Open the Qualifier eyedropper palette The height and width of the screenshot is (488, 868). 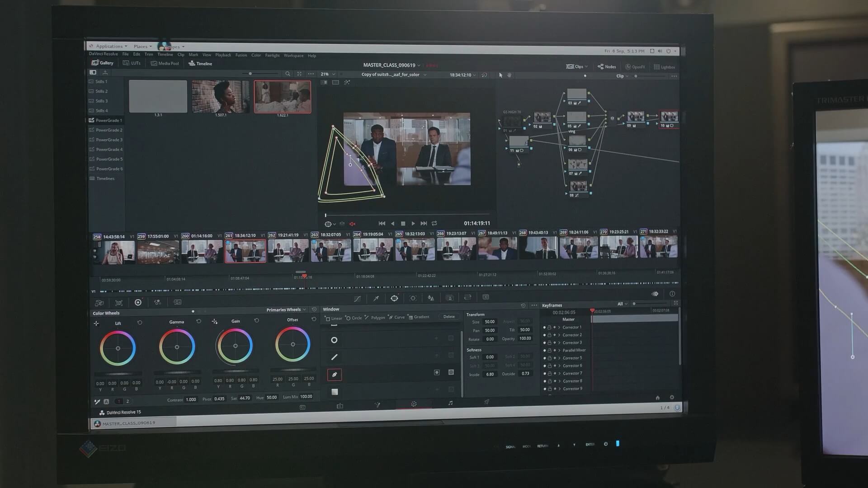tap(376, 298)
